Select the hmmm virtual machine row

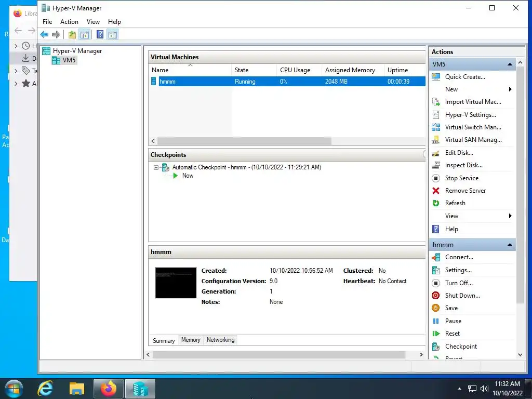(x=287, y=82)
